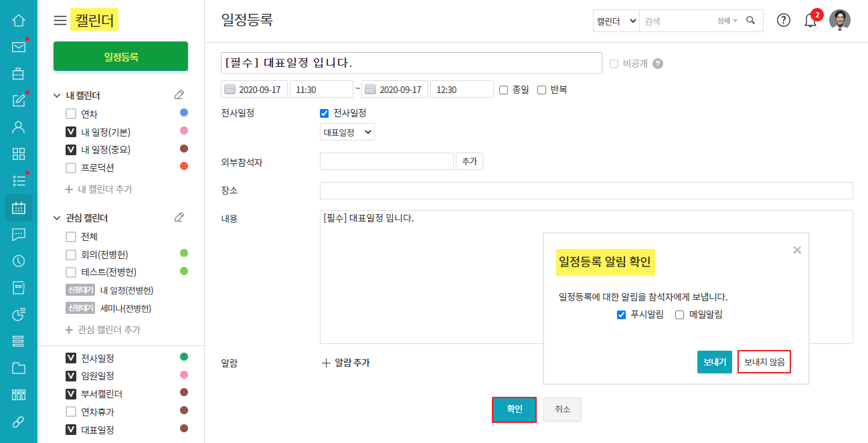868x443 pixels.
Task: Click 내 캘린더 추가 link
Action: pos(99,189)
